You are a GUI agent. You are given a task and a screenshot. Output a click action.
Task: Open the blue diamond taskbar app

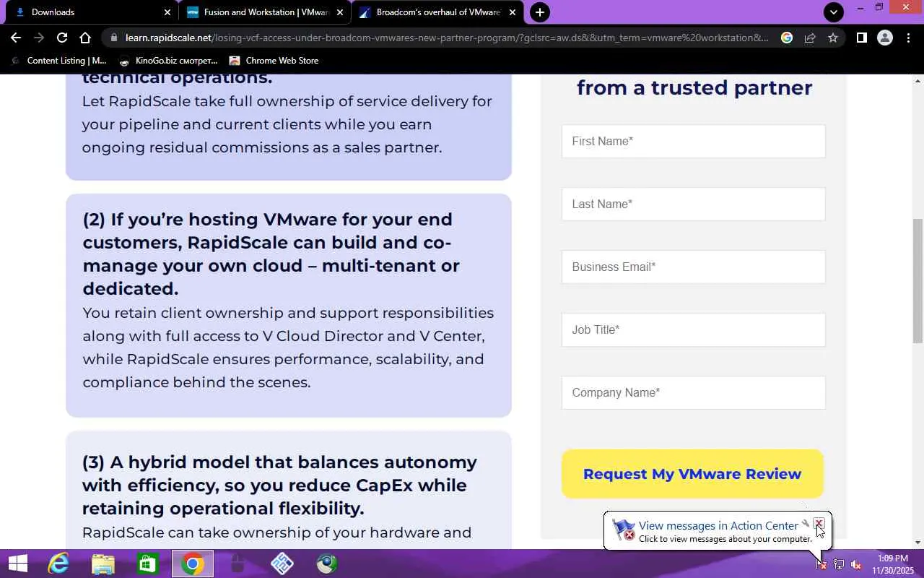(282, 564)
